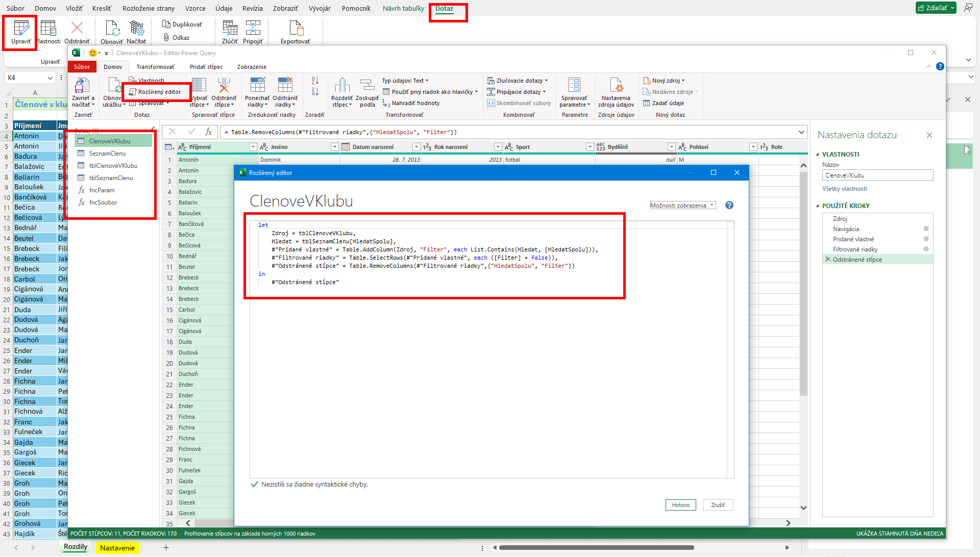Click the Hotovo button

[x=680, y=505]
